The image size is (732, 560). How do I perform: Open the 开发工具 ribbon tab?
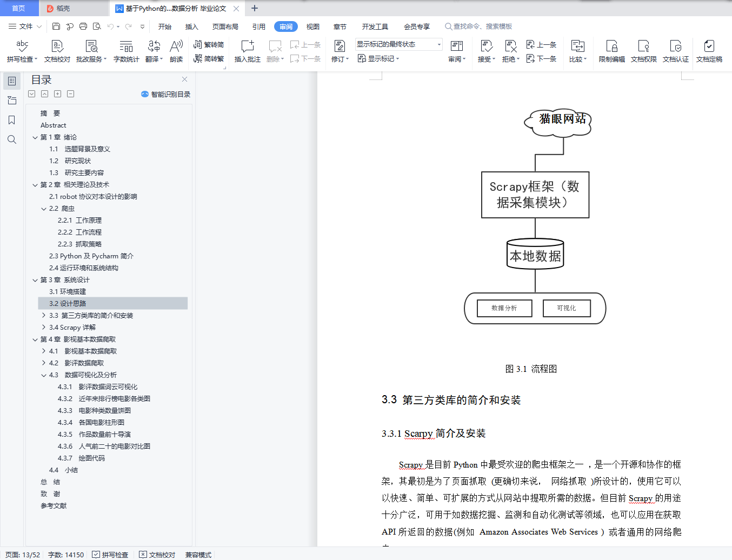[x=375, y=26]
